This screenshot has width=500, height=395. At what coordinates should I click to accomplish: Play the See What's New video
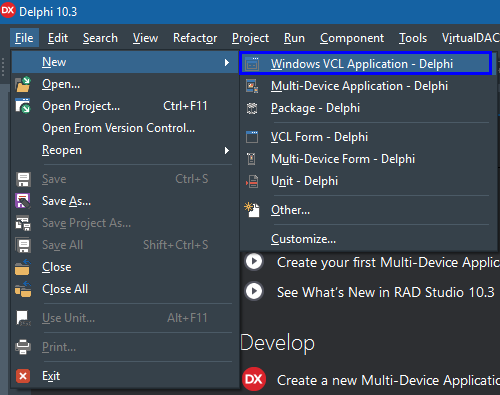(x=254, y=291)
